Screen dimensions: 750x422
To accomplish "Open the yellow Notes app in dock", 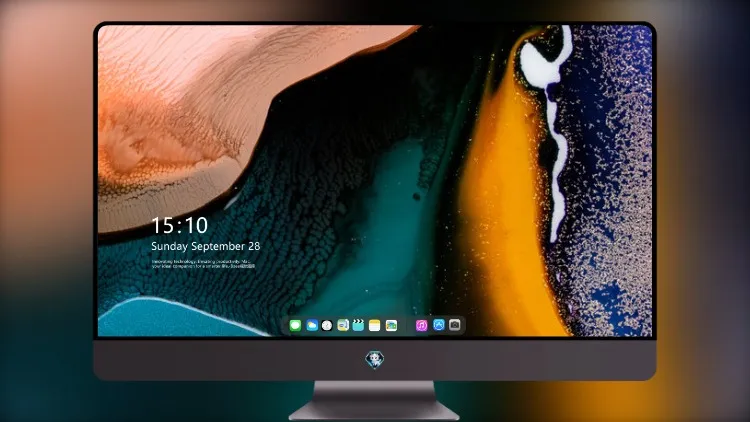I will click(x=375, y=325).
